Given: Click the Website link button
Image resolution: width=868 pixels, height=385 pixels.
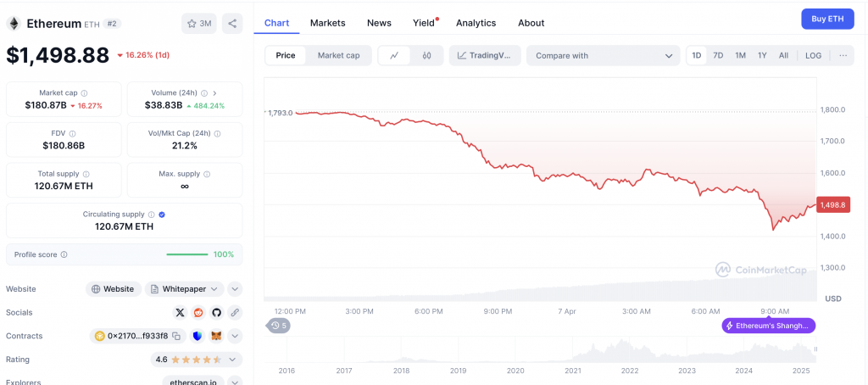Looking at the screenshot, I should [x=114, y=289].
